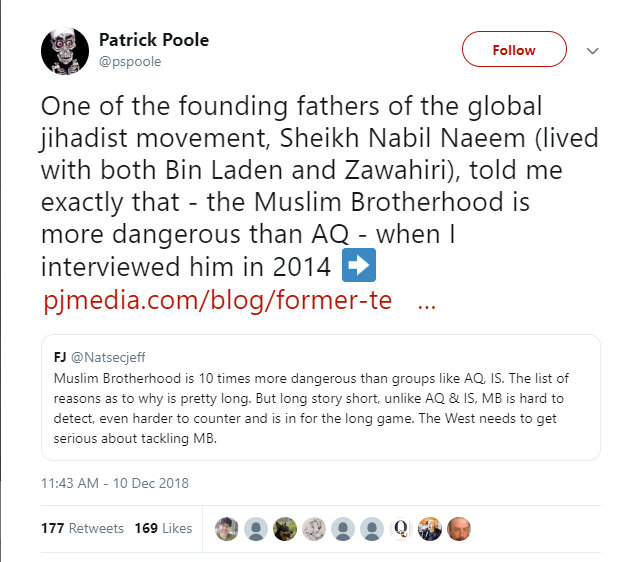The width and height of the screenshot is (640, 562).
Task: View the 169 Likes list
Action: (163, 528)
